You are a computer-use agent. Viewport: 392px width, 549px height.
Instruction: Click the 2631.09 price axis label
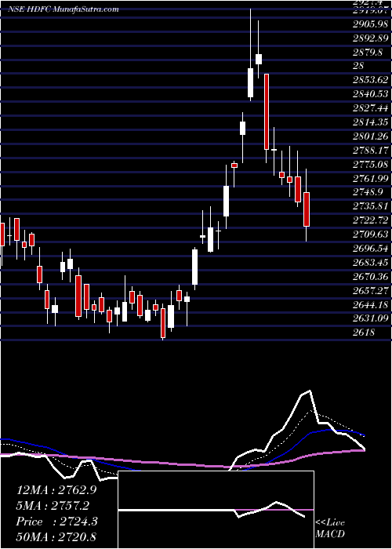(x=371, y=318)
